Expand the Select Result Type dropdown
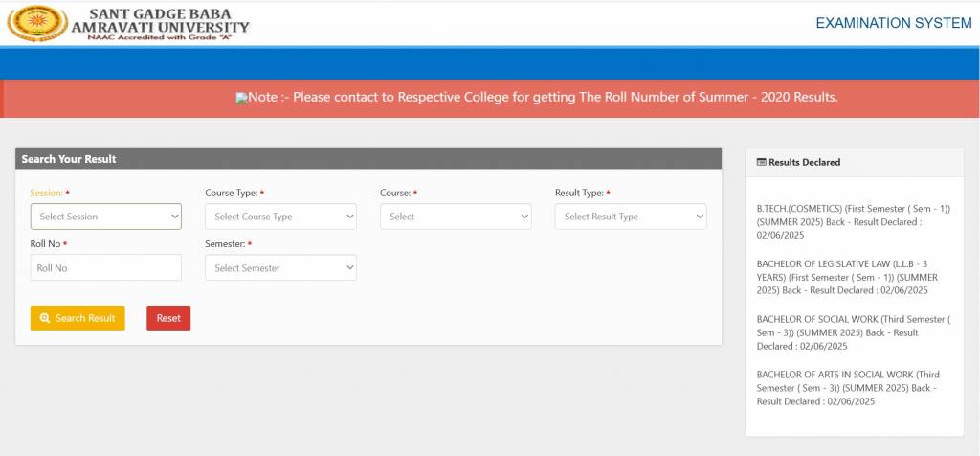 tap(631, 217)
